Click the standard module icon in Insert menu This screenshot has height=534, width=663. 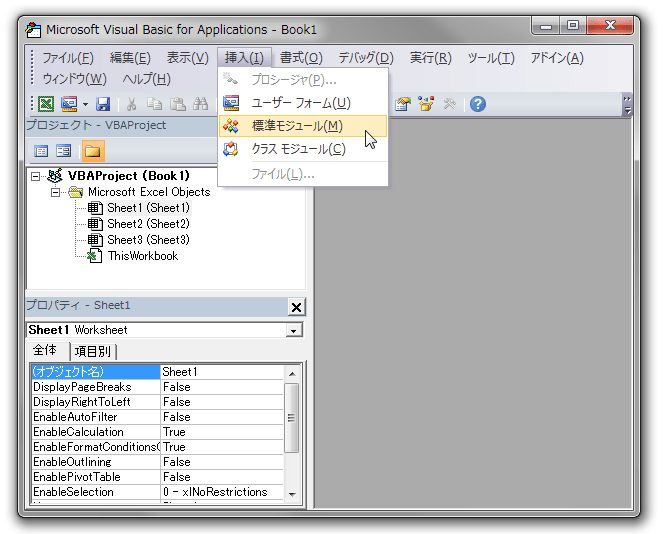pos(231,126)
